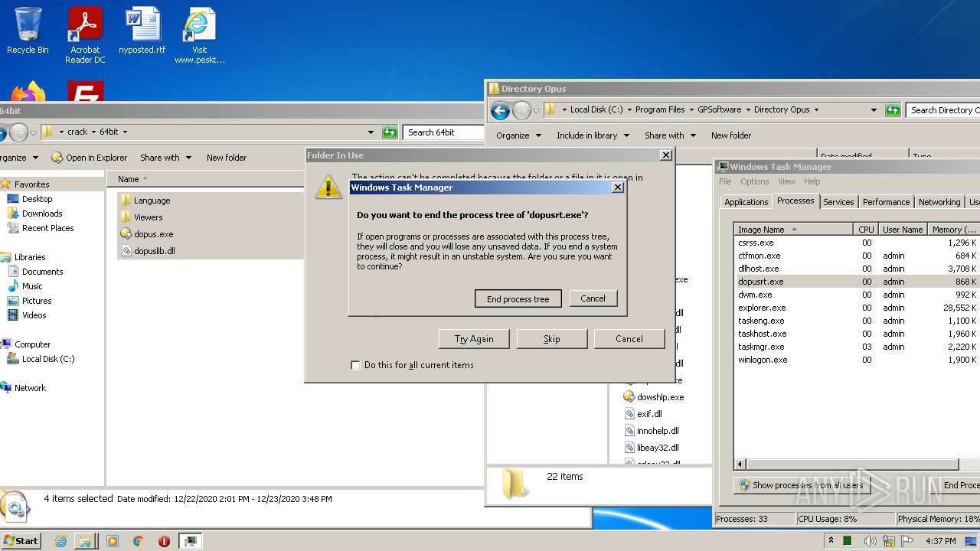Click Search 64bit input field
This screenshot has width=980, height=551.
point(443,132)
